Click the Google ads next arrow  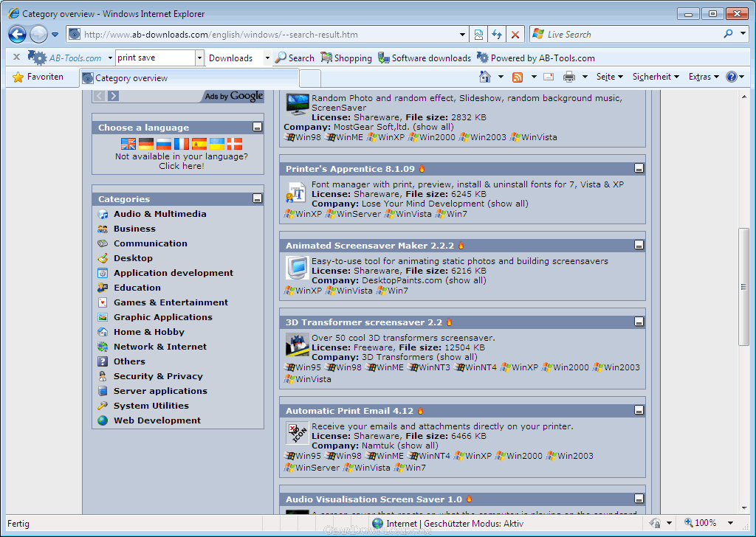tap(113, 96)
